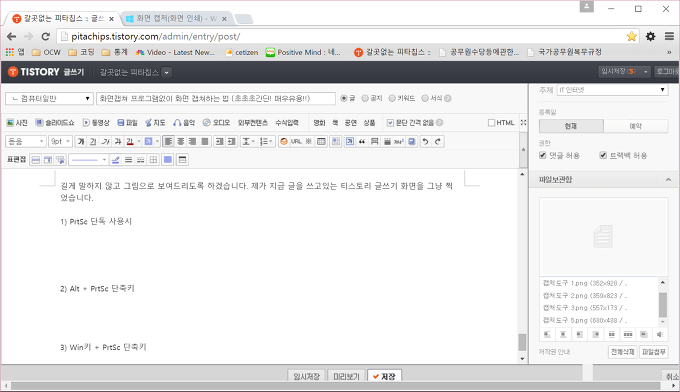
Task: Center align text
Action: point(180,141)
